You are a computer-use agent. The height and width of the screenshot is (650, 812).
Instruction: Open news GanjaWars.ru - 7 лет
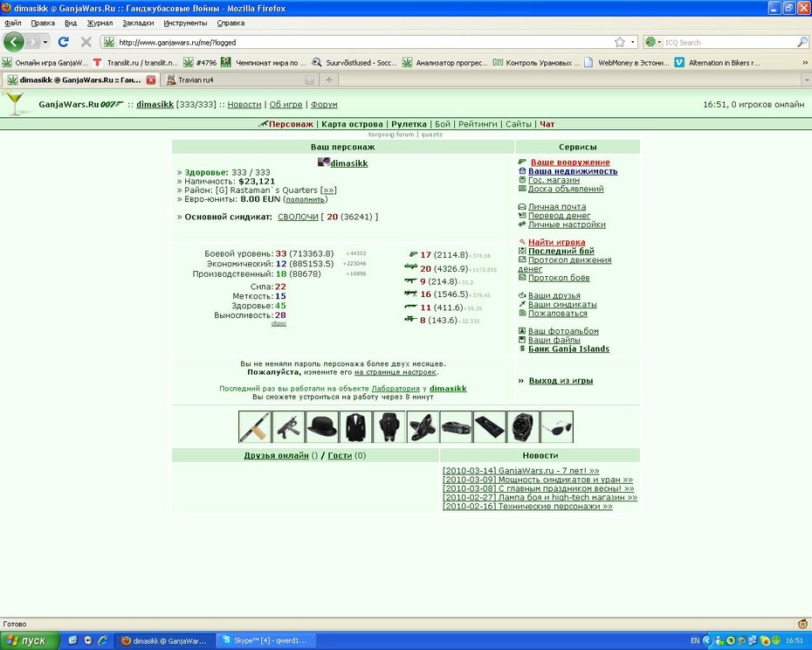pyautogui.click(x=521, y=471)
